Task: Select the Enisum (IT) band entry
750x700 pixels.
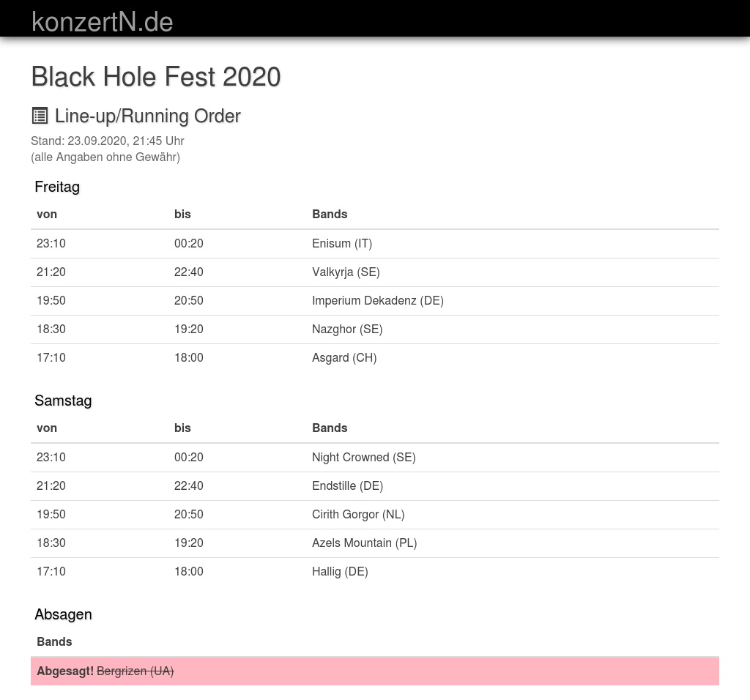Action: pos(342,244)
